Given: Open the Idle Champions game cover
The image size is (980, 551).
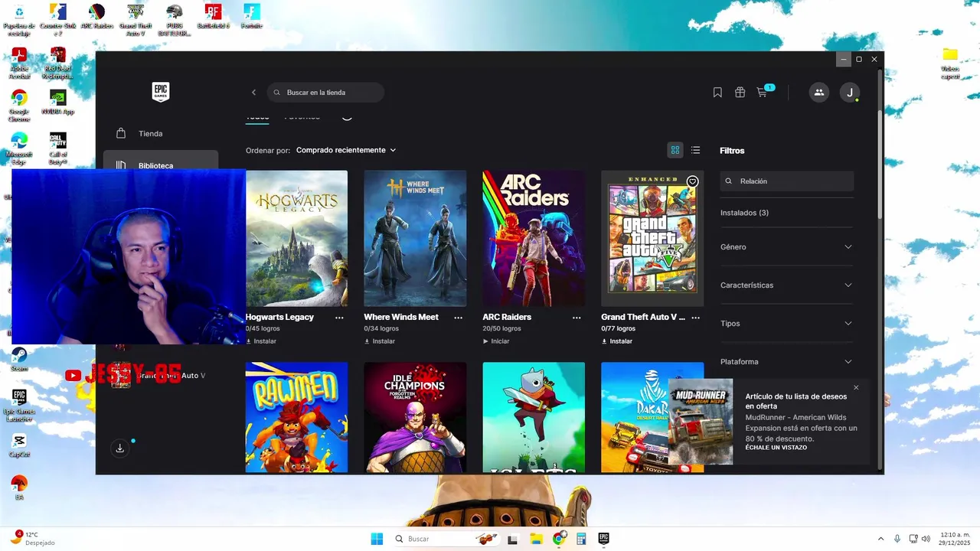Looking at the screenshot, I should (x=415, y=417).
